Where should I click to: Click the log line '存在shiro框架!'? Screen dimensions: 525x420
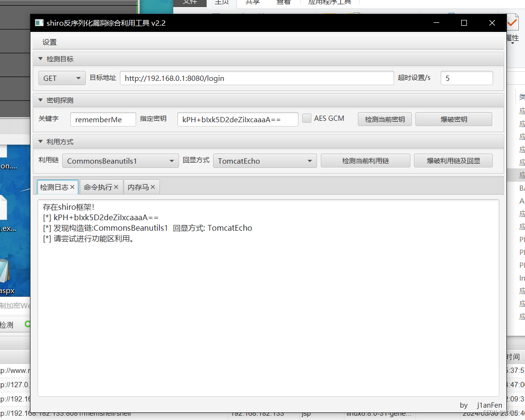pos(69,207)
